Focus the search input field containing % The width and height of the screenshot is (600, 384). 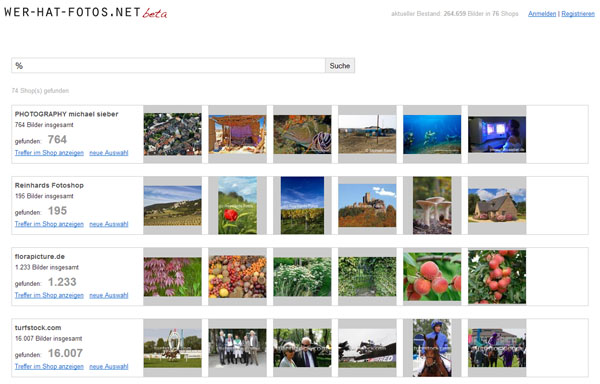[168, 65]
